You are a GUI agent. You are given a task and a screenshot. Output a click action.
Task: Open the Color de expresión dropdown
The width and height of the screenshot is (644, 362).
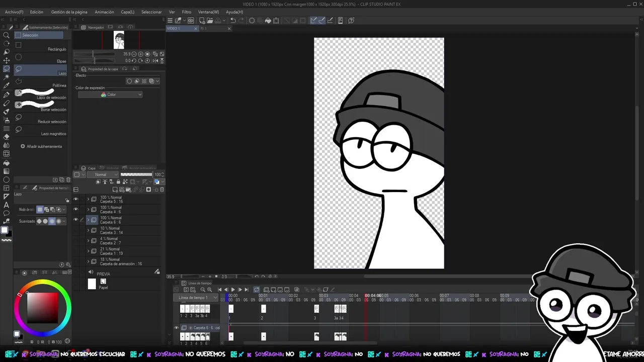[x=110, y=95]
